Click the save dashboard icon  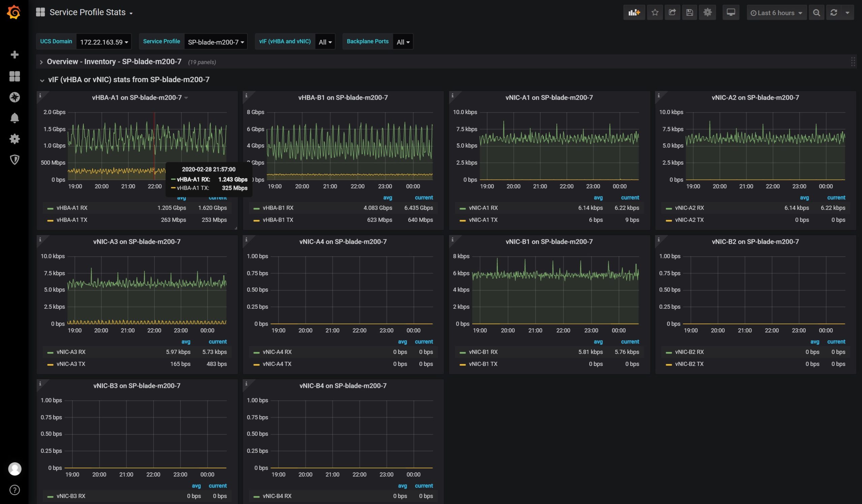(x=690, y=12)
